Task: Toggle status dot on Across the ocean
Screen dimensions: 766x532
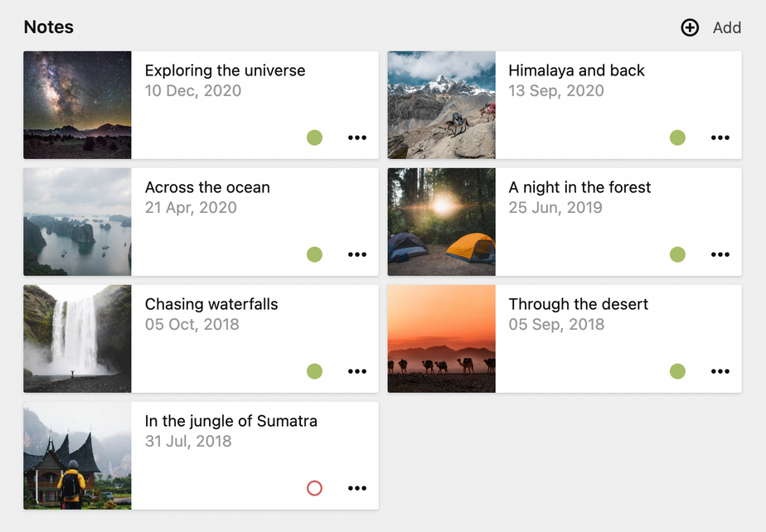Action: pos(314,254)
